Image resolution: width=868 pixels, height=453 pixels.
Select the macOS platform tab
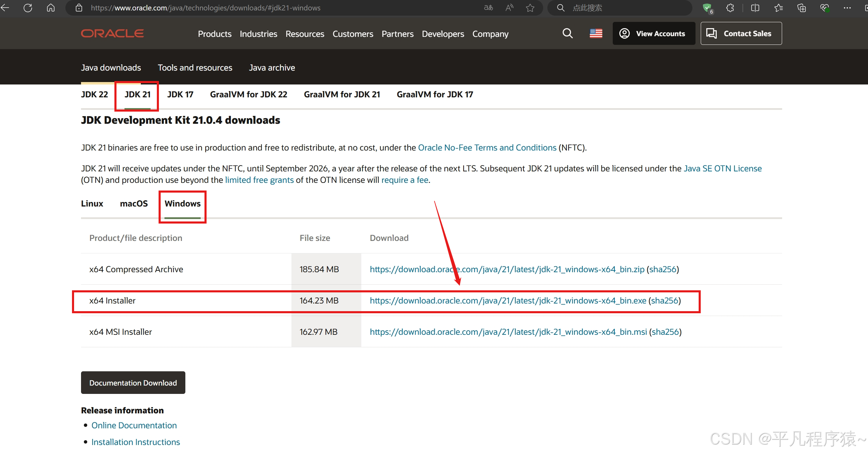tap(134, 203)
